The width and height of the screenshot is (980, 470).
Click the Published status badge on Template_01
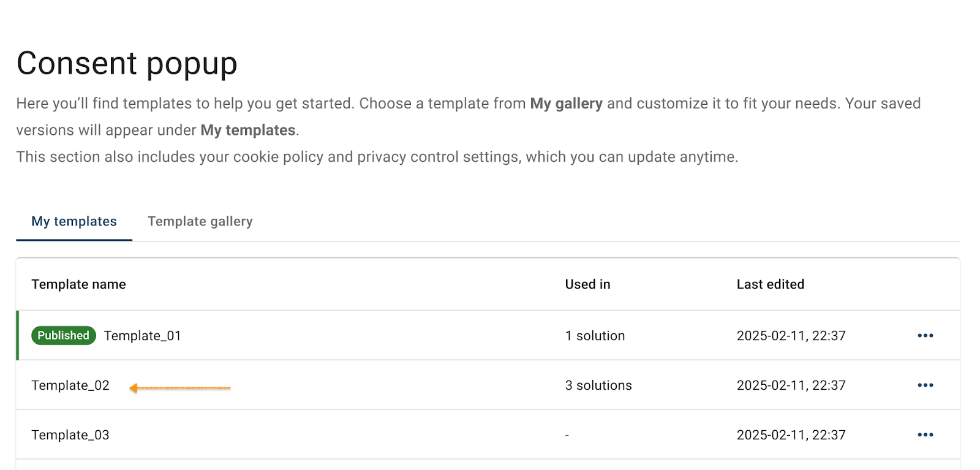coord(63,335)
